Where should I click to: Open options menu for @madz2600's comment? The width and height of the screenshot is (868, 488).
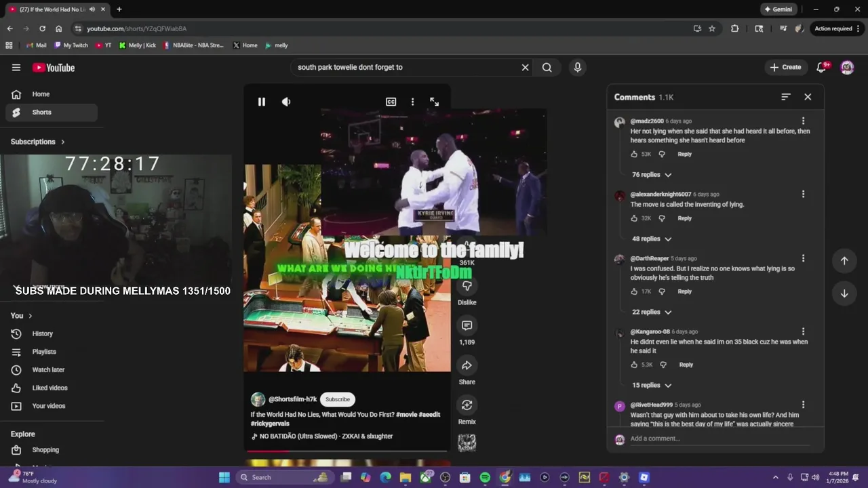click(x=804, y=121)
